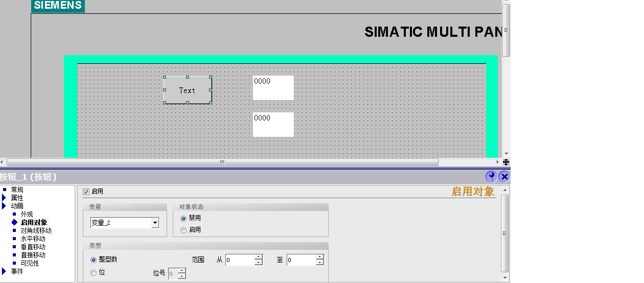Decrease the 从 range value stepper
Viewport: 644px width, 283px height.
259,263
